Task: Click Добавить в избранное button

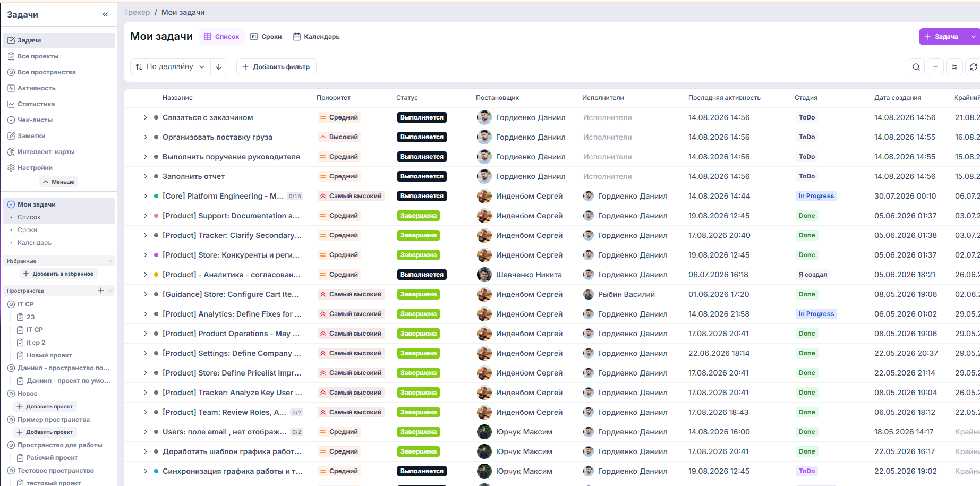Action: (58, 274)
